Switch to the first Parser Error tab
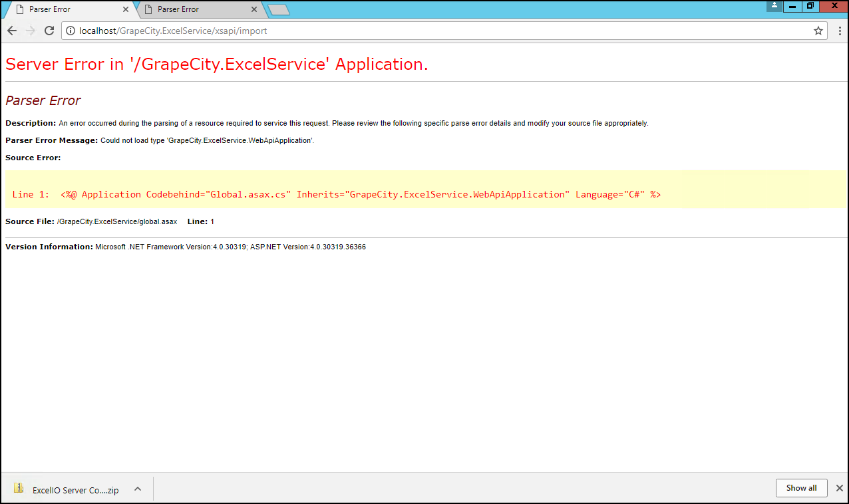 pos(67,9)
